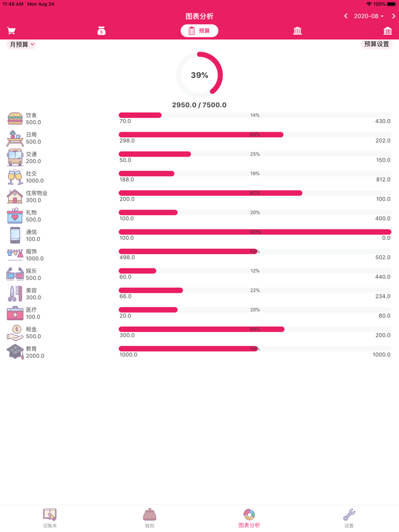
Task: Select the 预算 budget tab
Action: click(x=199, y=31)
